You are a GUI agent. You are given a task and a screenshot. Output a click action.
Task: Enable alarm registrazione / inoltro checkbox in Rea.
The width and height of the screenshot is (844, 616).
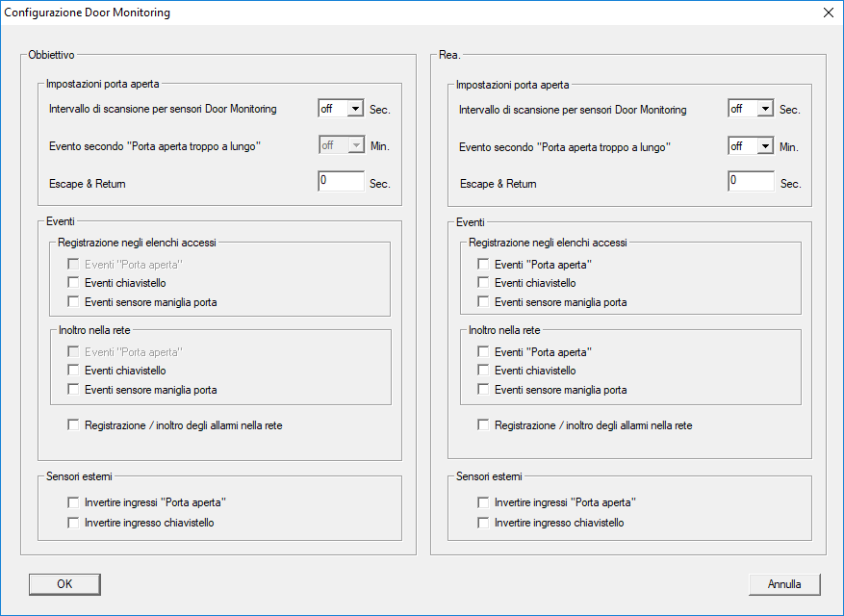coord(484,425)
